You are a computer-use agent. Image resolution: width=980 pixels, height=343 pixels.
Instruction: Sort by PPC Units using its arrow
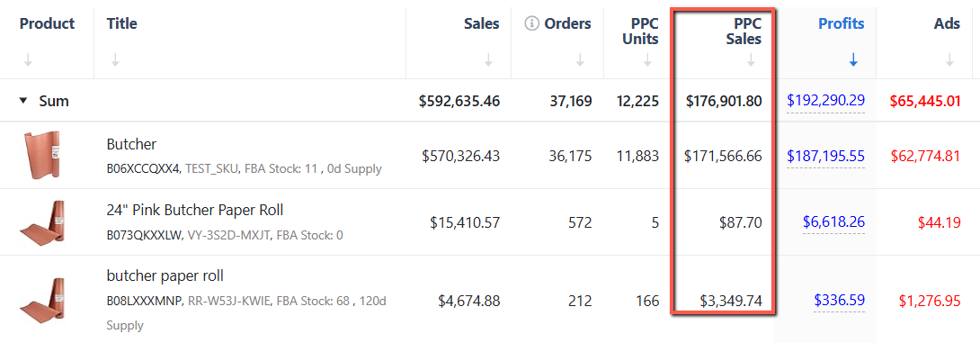click(647, 60)
